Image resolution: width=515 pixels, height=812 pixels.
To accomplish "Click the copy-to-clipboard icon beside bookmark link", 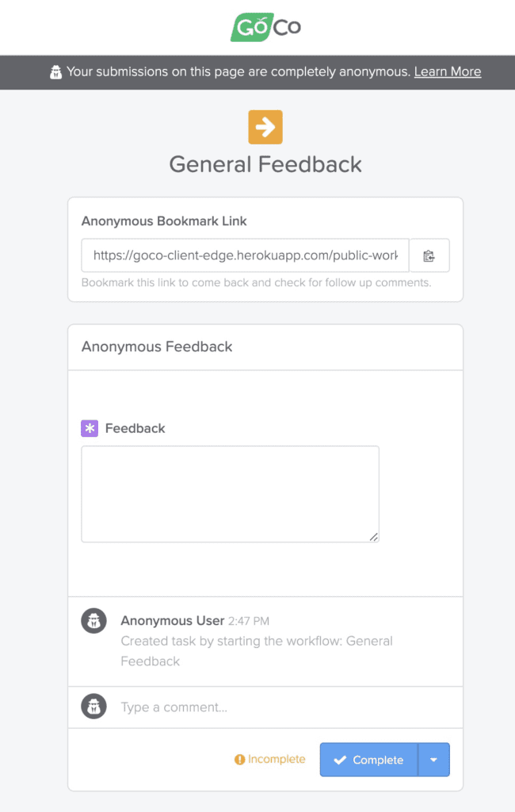I will (429, 255).
